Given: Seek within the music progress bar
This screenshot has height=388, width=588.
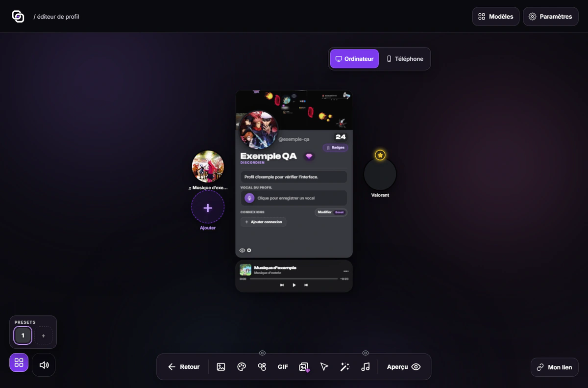Looking at the screenshot, I should point(294,279).
